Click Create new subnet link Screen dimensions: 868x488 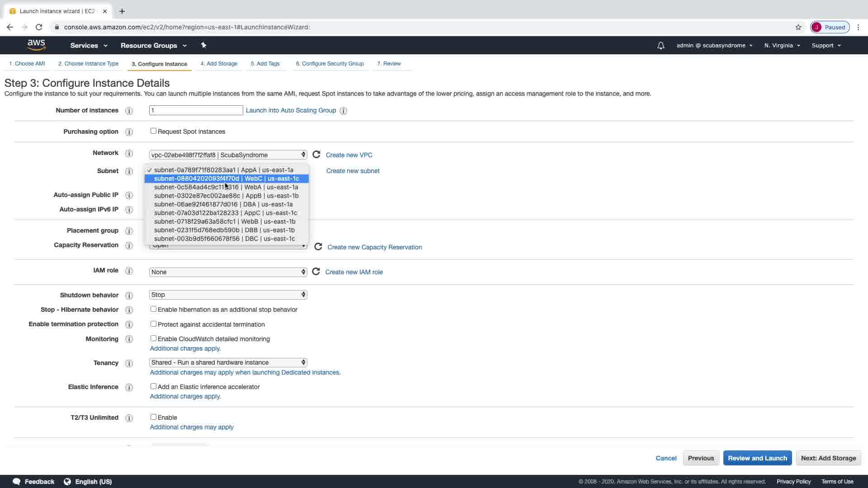pos(353,171)
